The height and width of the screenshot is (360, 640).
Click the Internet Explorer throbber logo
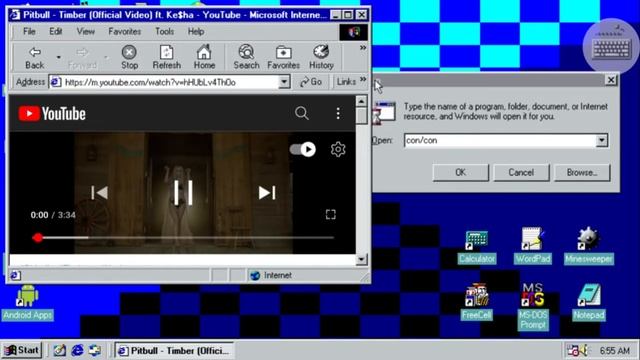click(353, 32)
